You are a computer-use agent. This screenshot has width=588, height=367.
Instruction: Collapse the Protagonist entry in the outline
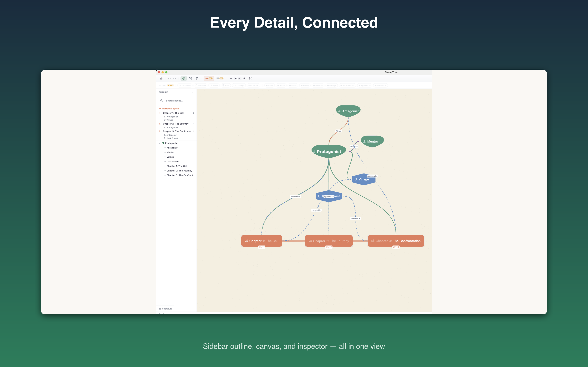(160, 143)
